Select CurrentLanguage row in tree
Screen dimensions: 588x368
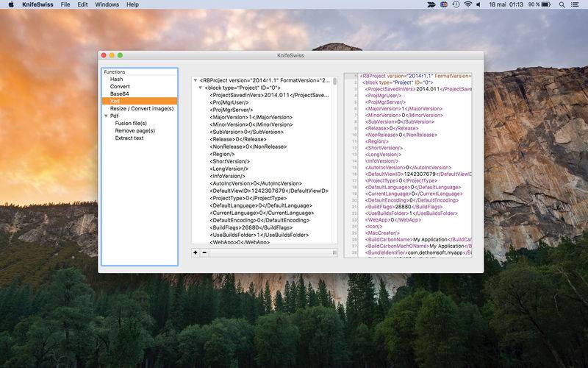click(x=262, y=213)
